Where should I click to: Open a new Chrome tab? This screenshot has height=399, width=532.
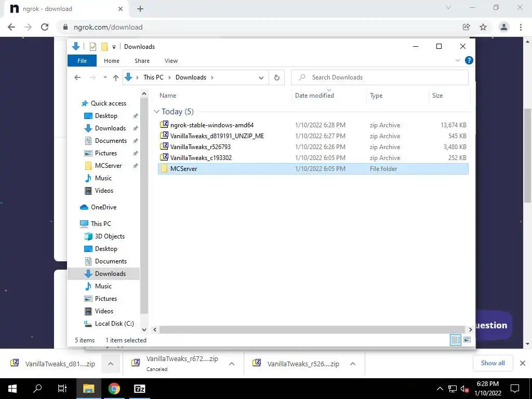[x=140, y=9]
